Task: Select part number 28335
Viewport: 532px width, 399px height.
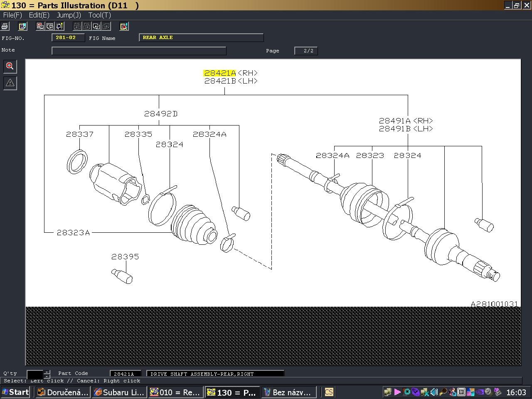Action: click(138, 134)
